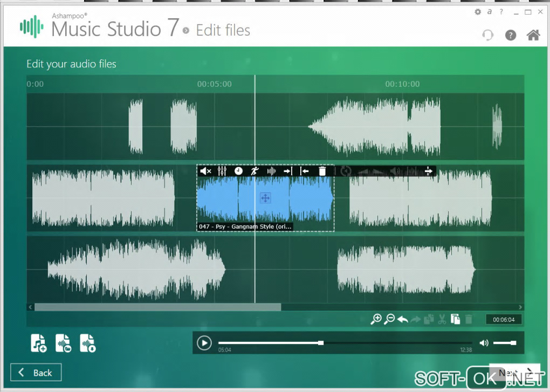Zoom out of the timeline

point(389,319)
